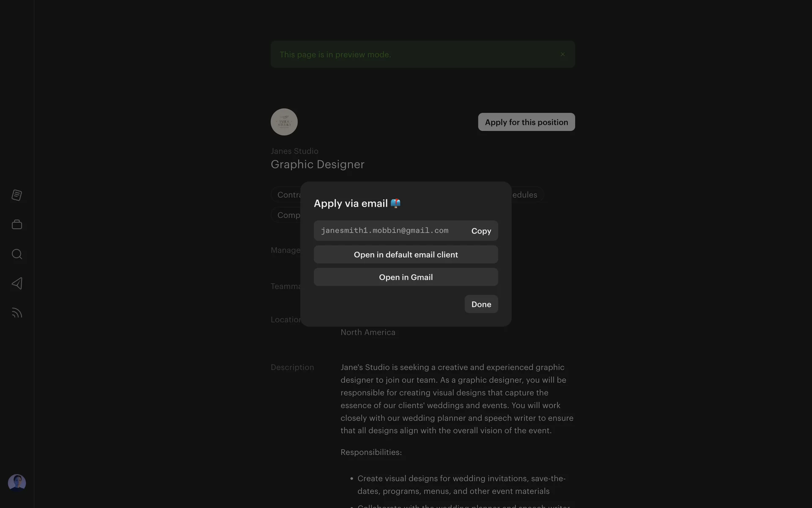The width and height of the screenshot is (812, 508).
Task: Dismiss the preview mode banner
Action: click(x=562, y=54)
